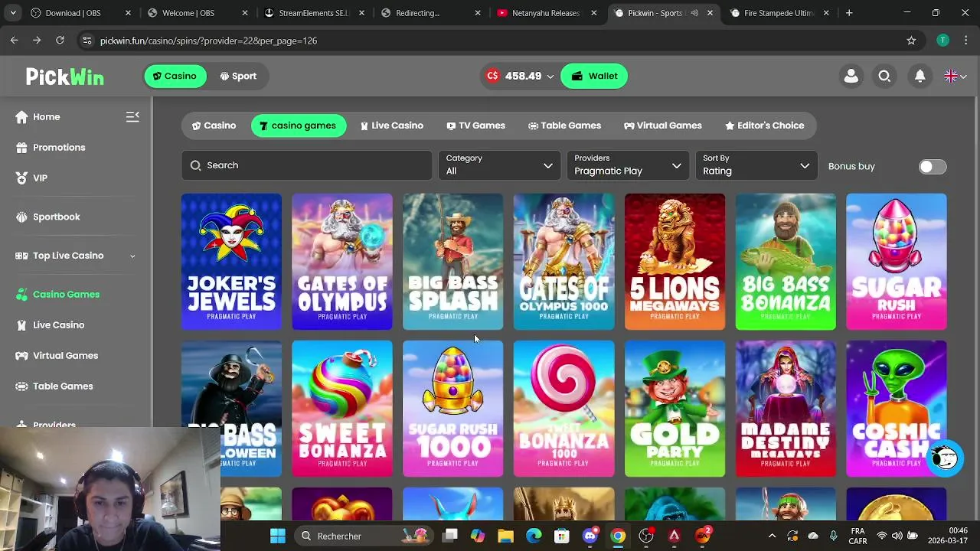
Task: Open File Explorer from the taskbar
Action: click(x=505, y=536)
